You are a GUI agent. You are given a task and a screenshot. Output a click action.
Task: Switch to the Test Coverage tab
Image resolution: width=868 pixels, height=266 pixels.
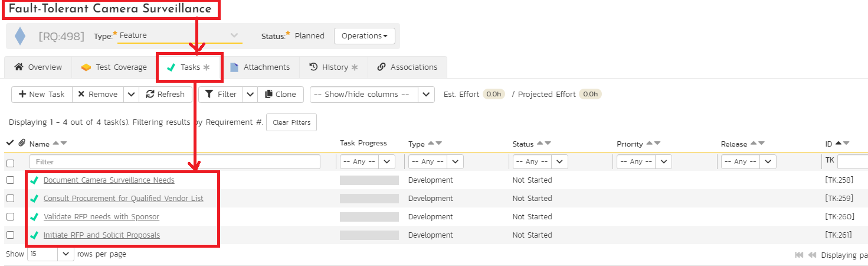coord(114,67)
